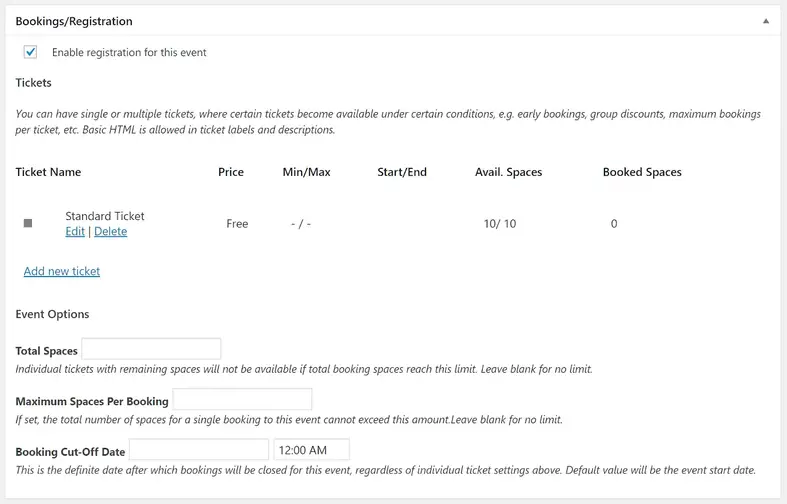Click the 10/ 10 available spaces value
Screen dimensions: 787x504
tap(499, 224)
